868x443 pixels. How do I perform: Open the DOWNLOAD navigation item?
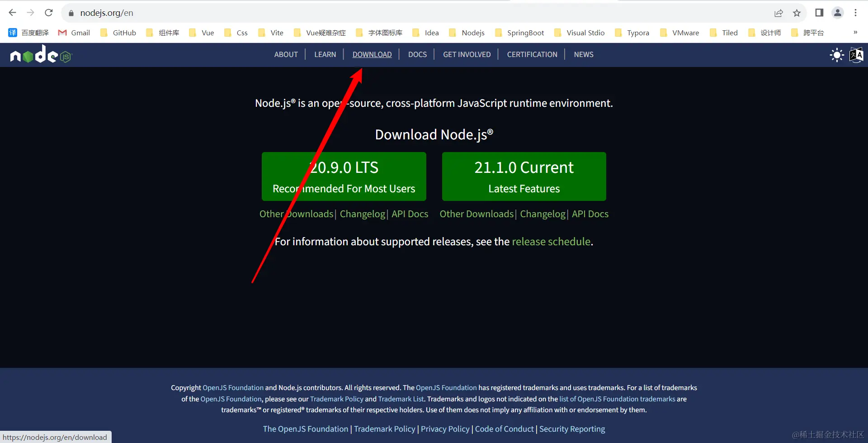tap(372, 54)
